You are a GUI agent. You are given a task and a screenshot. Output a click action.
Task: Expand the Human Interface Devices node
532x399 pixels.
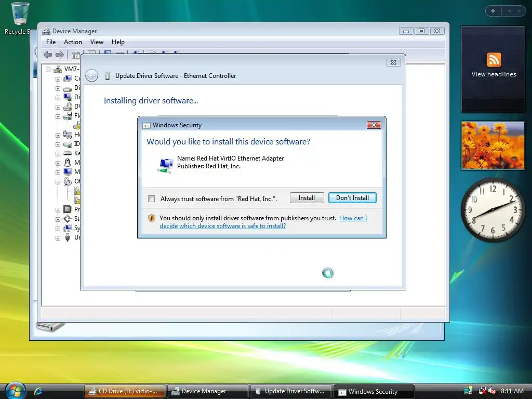click(58, 135)
